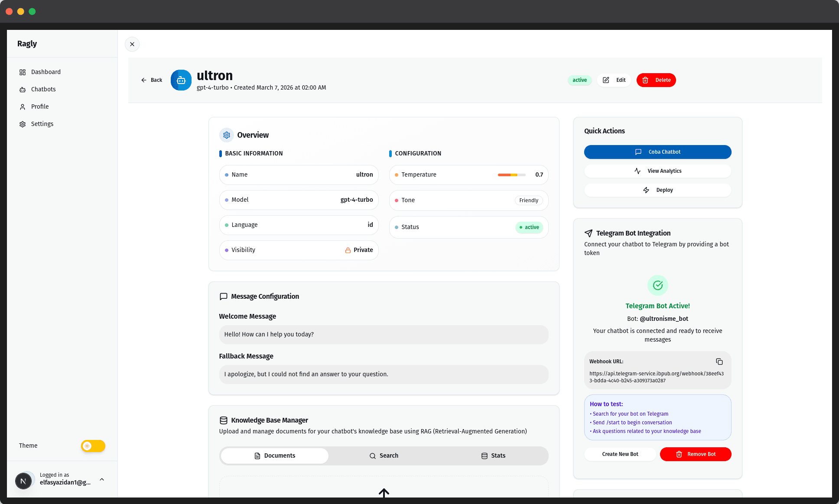Click the Profile person icon
This screenshot has height=504, width=839.
[23, 107]
